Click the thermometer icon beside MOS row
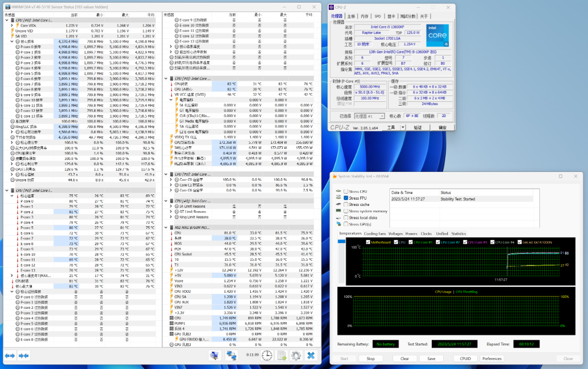 (x=171, y=244)
